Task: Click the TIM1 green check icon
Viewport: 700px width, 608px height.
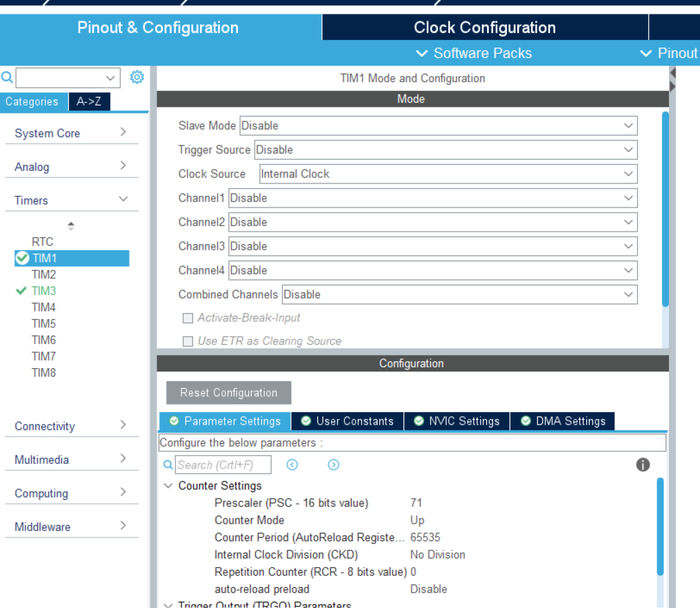Action: click(22, 258)
